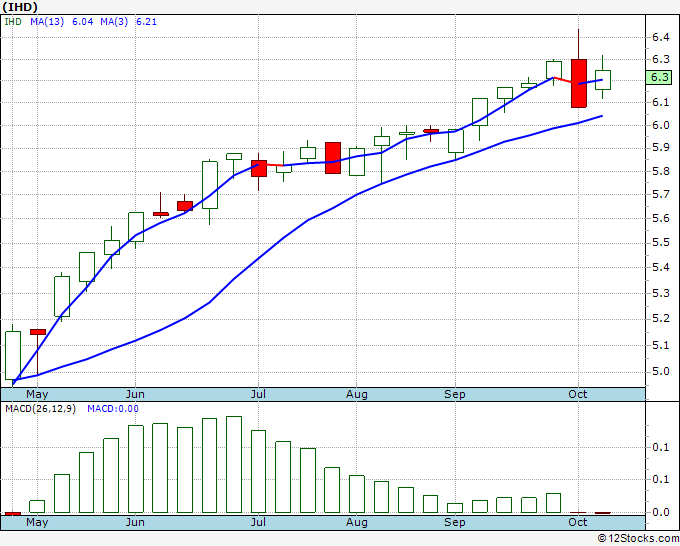Screen dimensions: 680x546
Task: Click the 0.0 label on MACD axis
Action: point(661,513)
